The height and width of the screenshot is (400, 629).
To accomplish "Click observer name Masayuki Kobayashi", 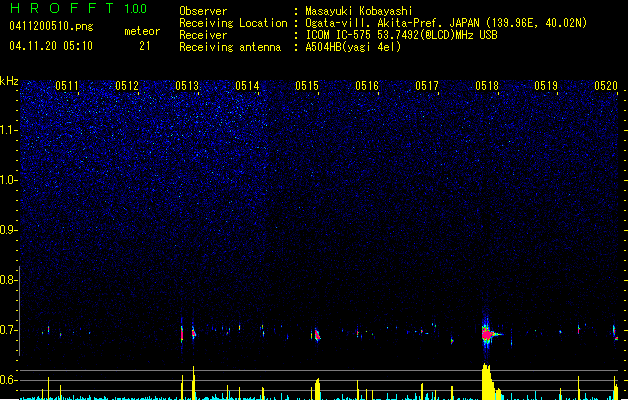I will click(359, 11).
